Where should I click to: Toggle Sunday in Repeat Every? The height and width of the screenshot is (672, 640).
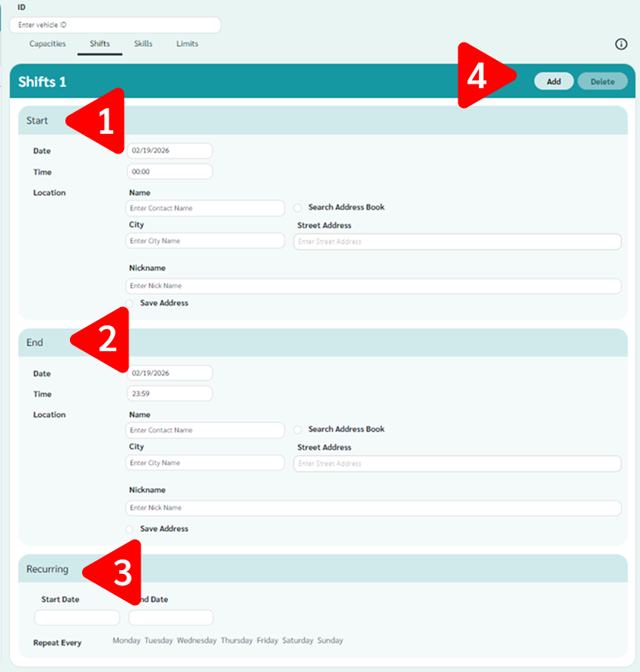330,641
